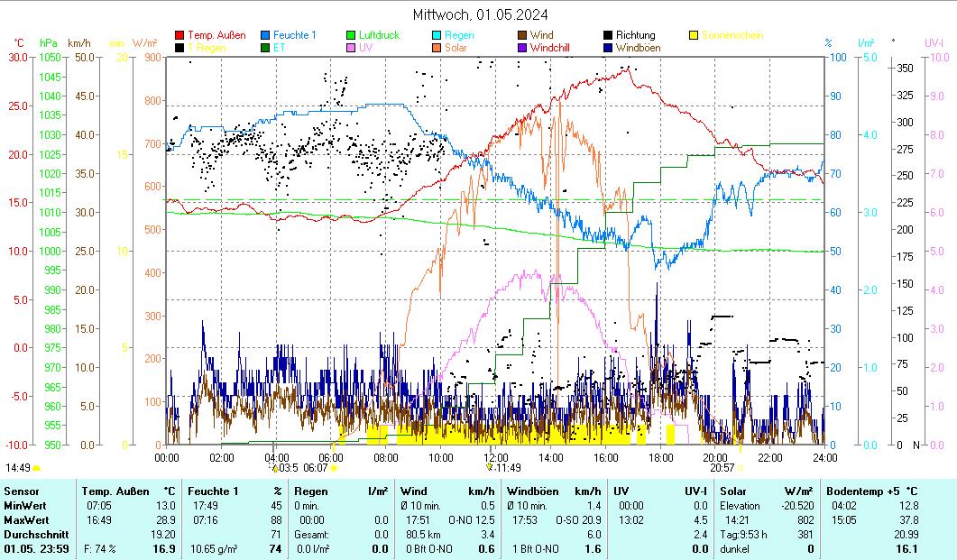Image resolution: width=957 pixels, height=560 pixels.
Task: Click the yellow Sonnenschein legend square
Action: click(694, 35)
